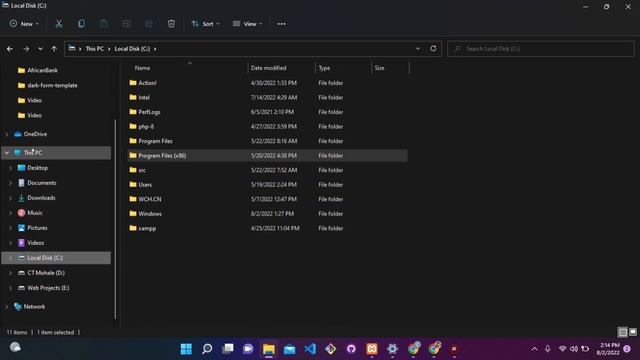Expand the CT Mohale (D:) node
Screen dimensions: 640x360
(11, 273)
